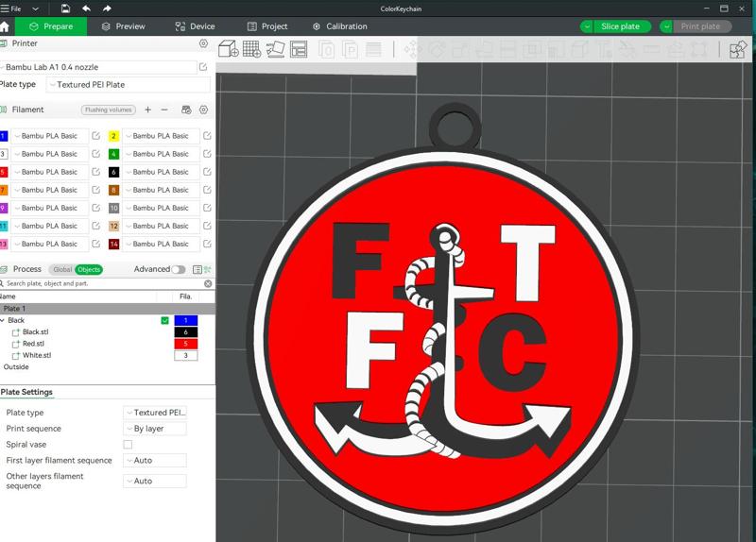
Task: Click the AMS filament sync icon
Action: tap(186, 110)
